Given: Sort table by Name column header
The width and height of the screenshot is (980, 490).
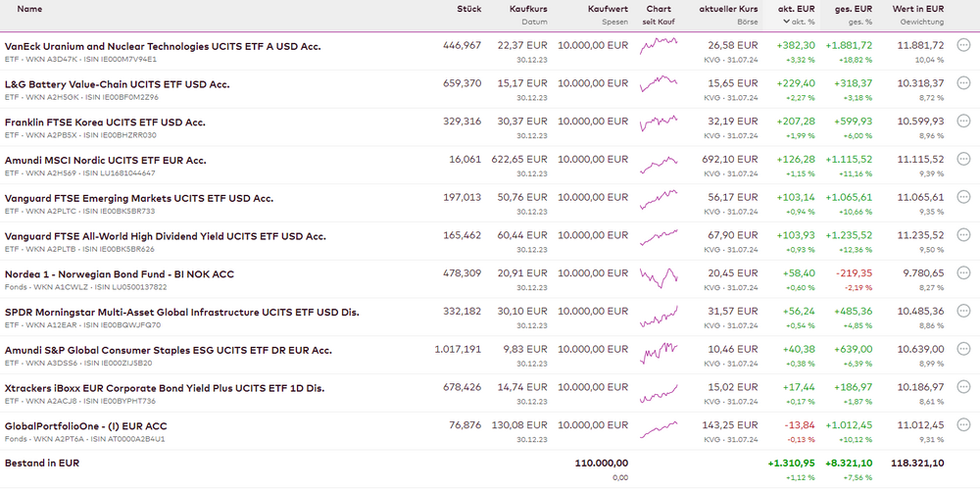Looking at the screenshot, I should click(x=29, y=9).
